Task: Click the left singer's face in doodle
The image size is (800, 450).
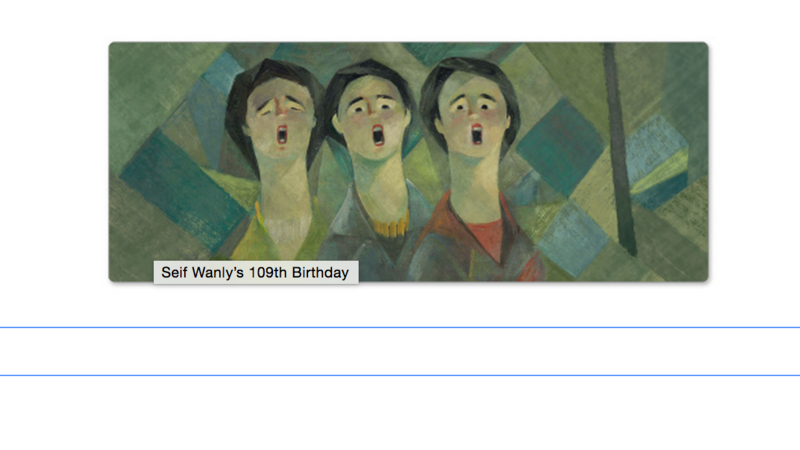Action: point(280,113)
